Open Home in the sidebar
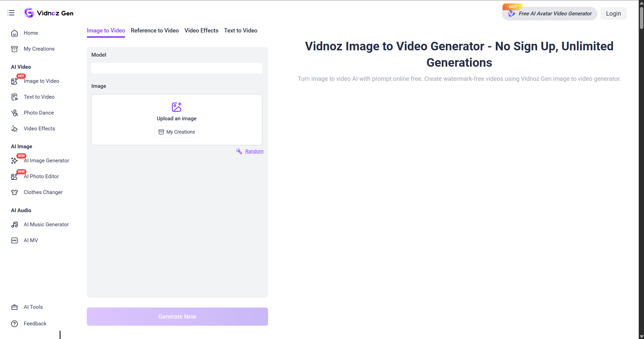Image resolution: width=644 pixels, height=339 pixels. [31, 33]
